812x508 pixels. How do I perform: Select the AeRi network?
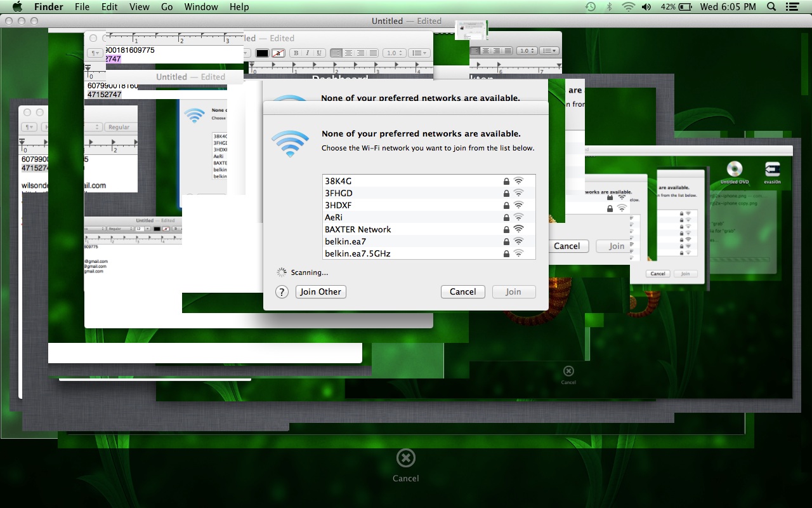429,217
